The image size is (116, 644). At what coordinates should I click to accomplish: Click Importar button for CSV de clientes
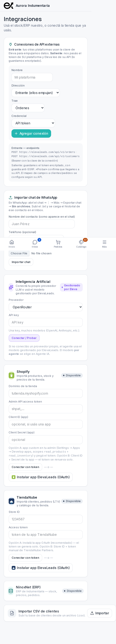click(x=100, y=613)
